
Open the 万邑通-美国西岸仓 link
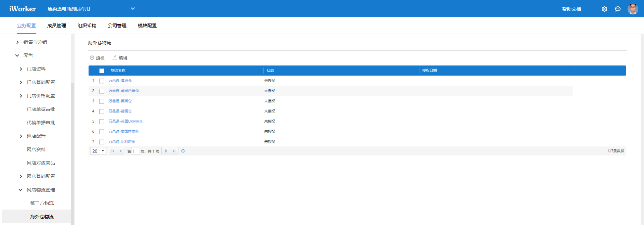click(x=123, y=91)
